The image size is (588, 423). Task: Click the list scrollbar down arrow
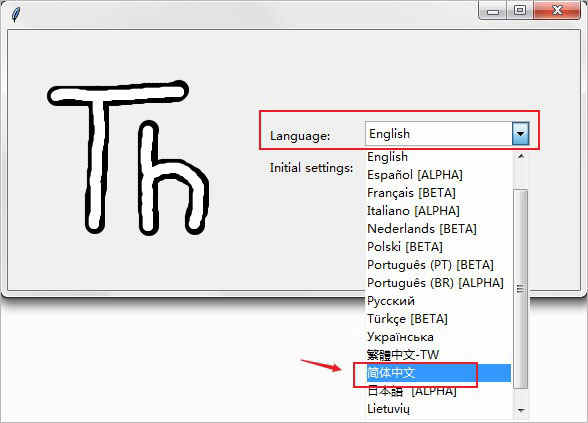pyautogui.click(x=521, y=410)
